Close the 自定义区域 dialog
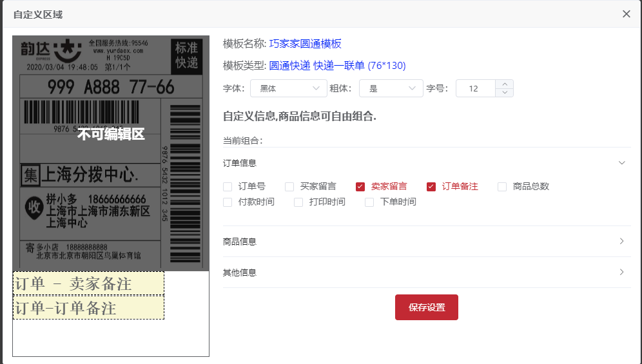 point(626,14)
